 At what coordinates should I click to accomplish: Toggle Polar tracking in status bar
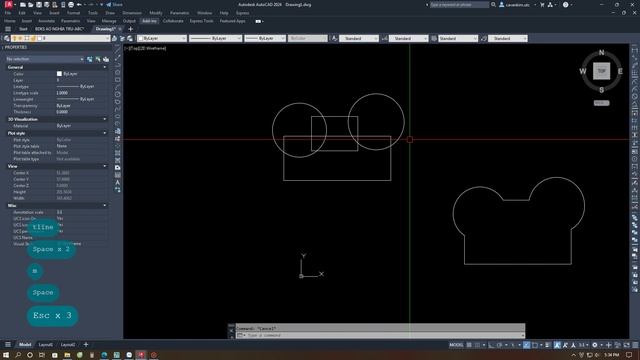point(499,345)
